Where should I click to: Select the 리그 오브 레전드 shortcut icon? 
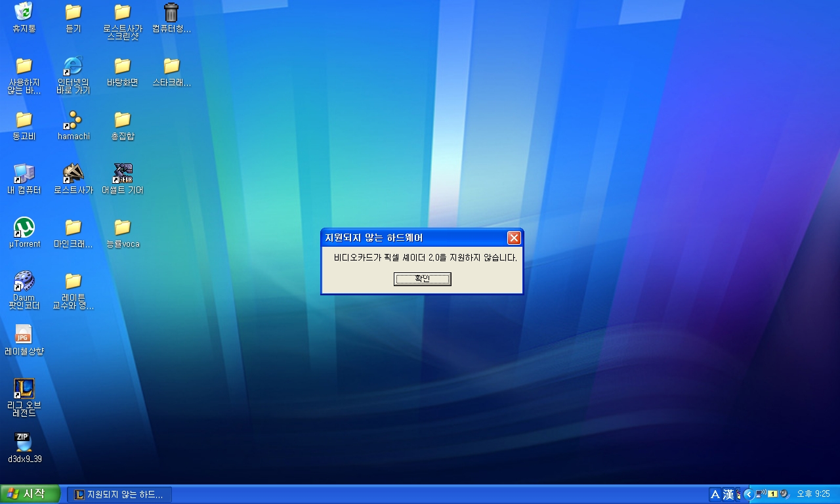24,398
